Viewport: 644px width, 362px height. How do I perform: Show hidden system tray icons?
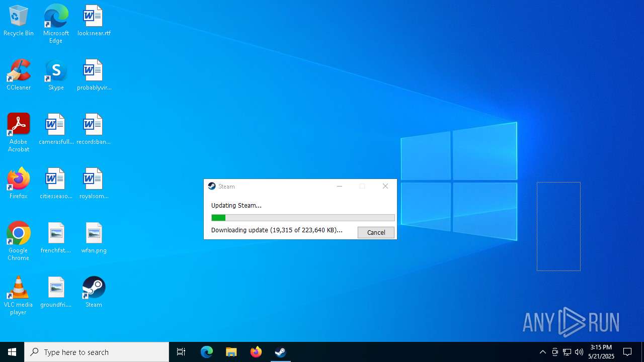click(542, 352)
